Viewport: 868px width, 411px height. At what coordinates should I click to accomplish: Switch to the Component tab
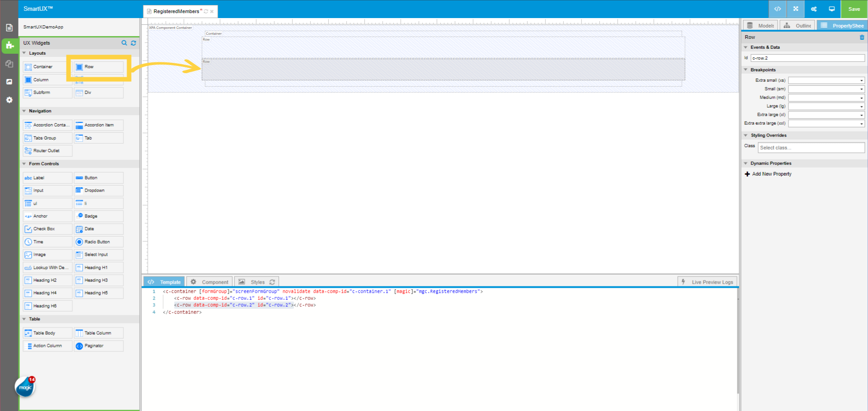(209, 282)
